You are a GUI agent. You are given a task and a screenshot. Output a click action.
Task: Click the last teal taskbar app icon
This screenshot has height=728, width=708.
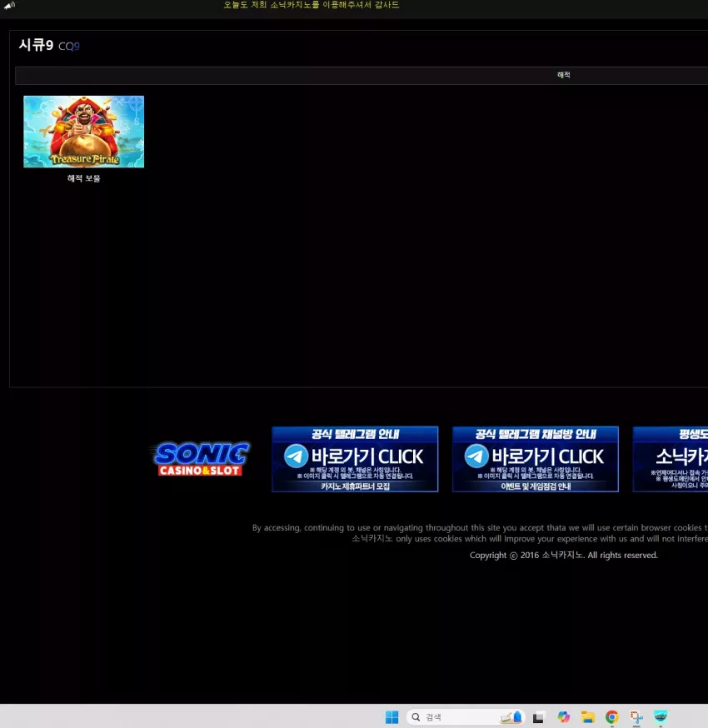(x=661, y=717)
